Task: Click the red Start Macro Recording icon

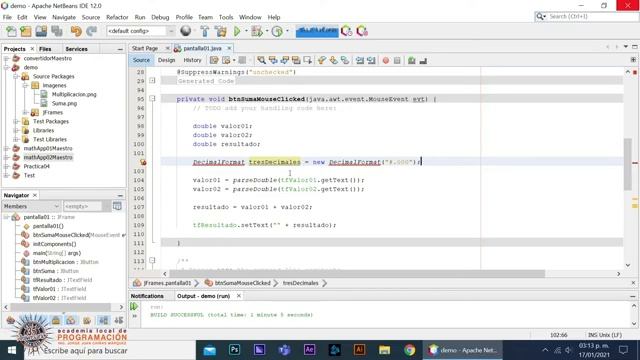Action: [386, 60]
